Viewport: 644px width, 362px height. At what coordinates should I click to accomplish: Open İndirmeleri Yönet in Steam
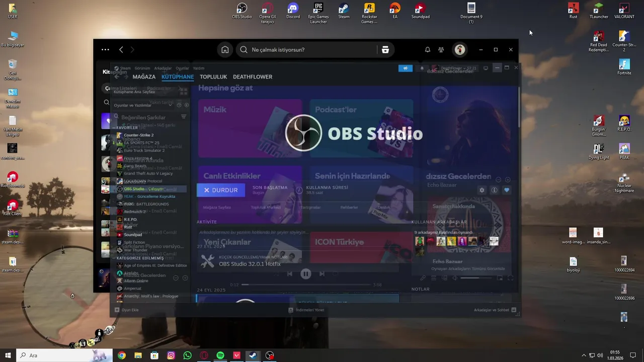click(306, 310)
